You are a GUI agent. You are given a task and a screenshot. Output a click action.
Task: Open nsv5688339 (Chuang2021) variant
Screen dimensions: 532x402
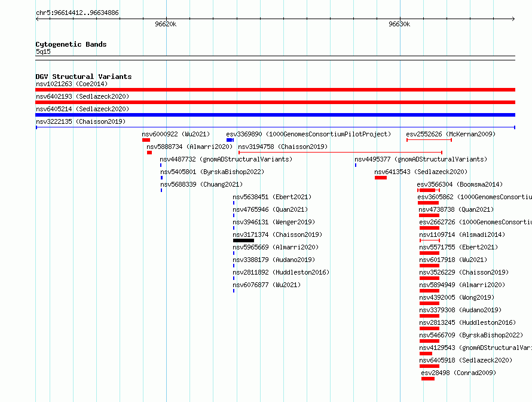click(201, 184)
